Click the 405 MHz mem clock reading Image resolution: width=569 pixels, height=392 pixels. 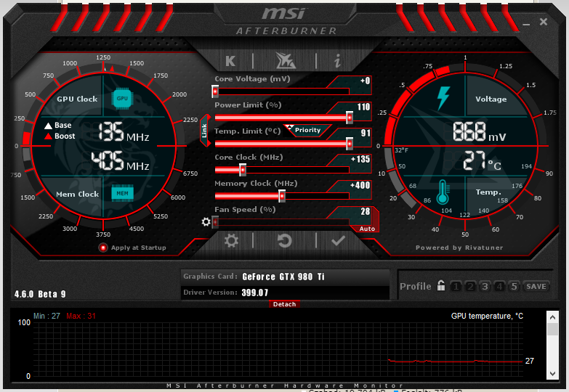(x=120, y=161)
